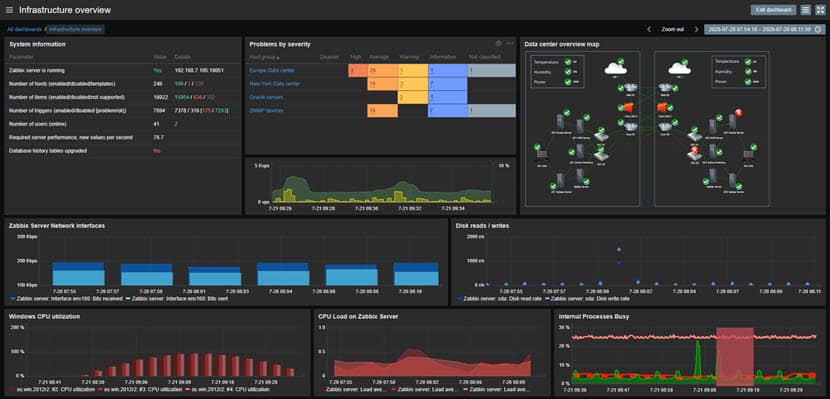Click System information widget title

[38, 44]
